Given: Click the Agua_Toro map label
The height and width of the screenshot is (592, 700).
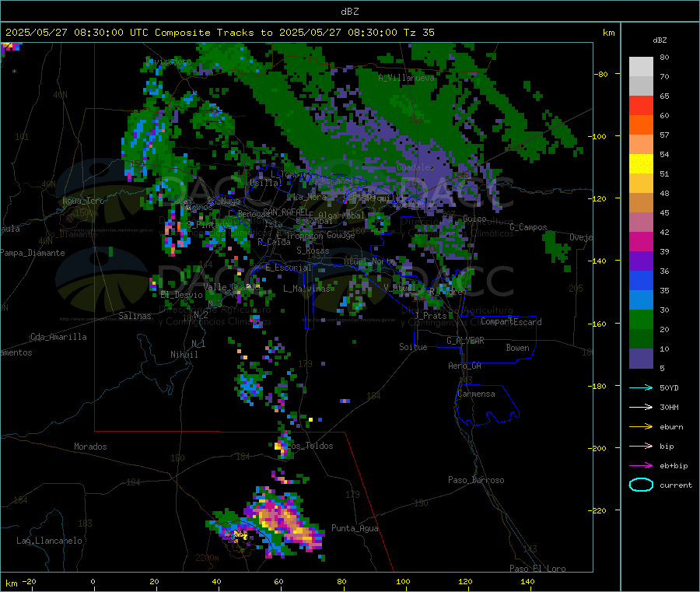Looking at the screenshot, I should 83,201.
